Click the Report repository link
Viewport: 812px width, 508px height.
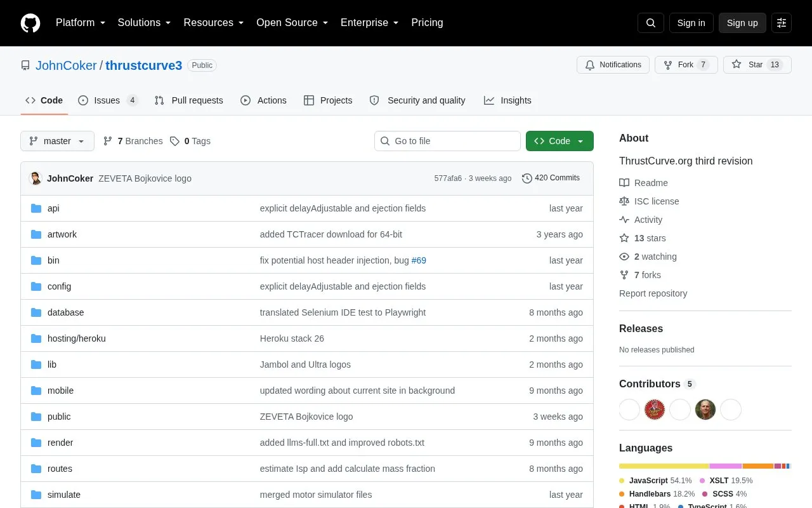pos(653,293)
